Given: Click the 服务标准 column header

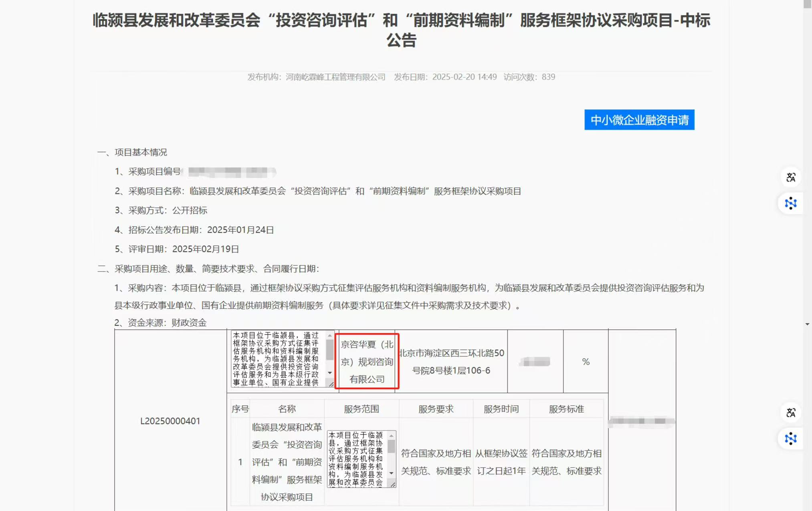Looking at the screenshot, I should pos(566,409).
